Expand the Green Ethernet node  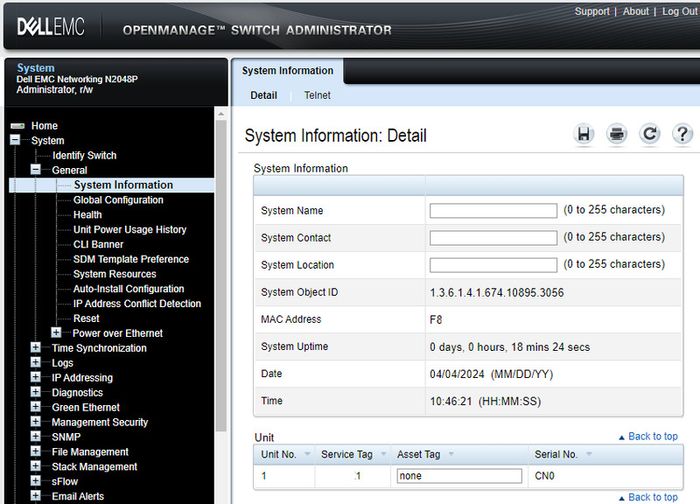pyautogui.click(x=35, y=407)
